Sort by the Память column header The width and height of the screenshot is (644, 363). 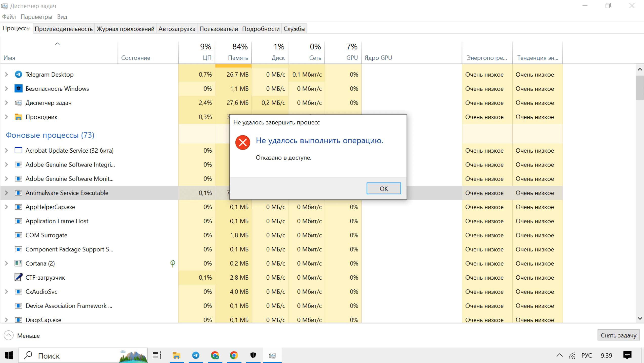[238, 58]
